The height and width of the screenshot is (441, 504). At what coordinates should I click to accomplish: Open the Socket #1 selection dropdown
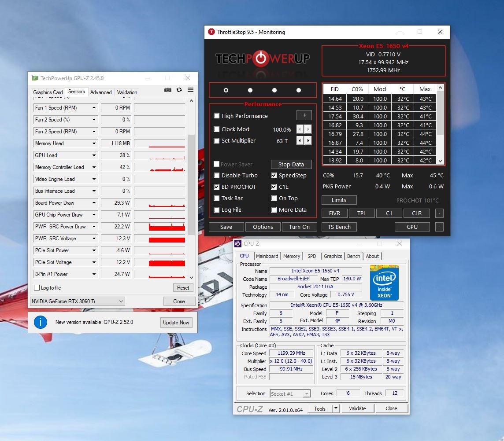tap(290, 393)
